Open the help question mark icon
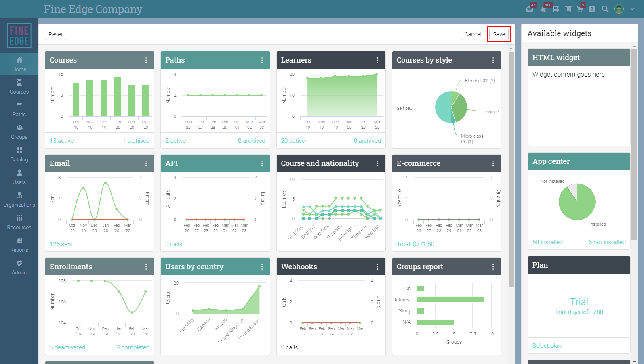This screenshot has width=644, height=364. 592,9
